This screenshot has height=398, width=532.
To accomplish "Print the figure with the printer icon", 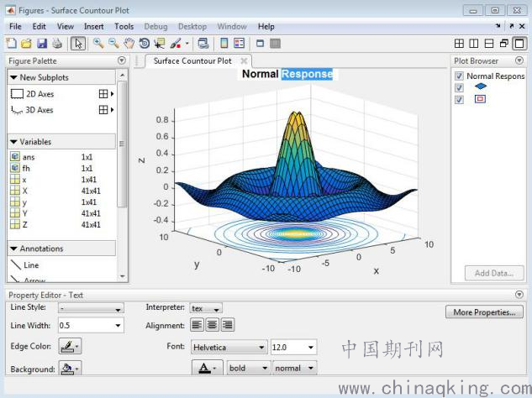I will (x=57, y=44).
